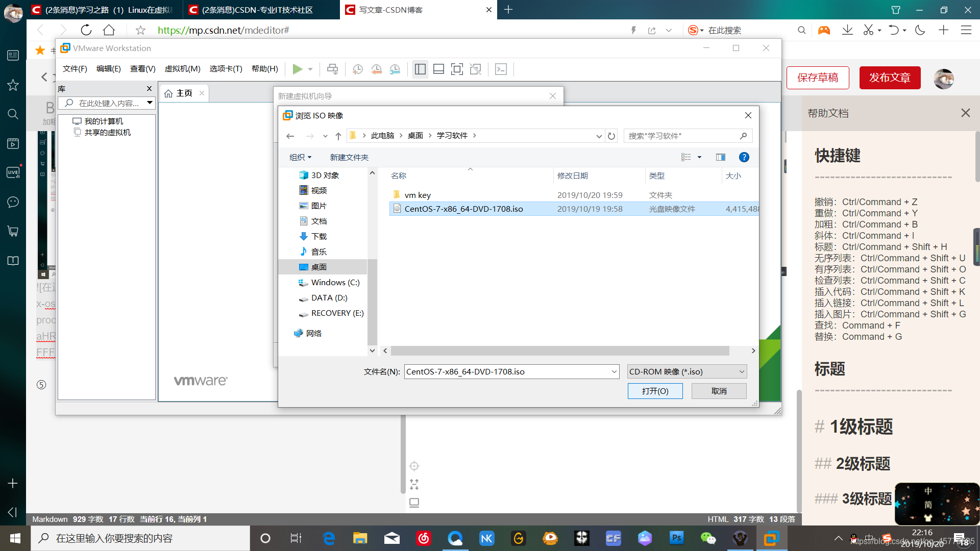Click the revert snapshot icon

(377, 69)
